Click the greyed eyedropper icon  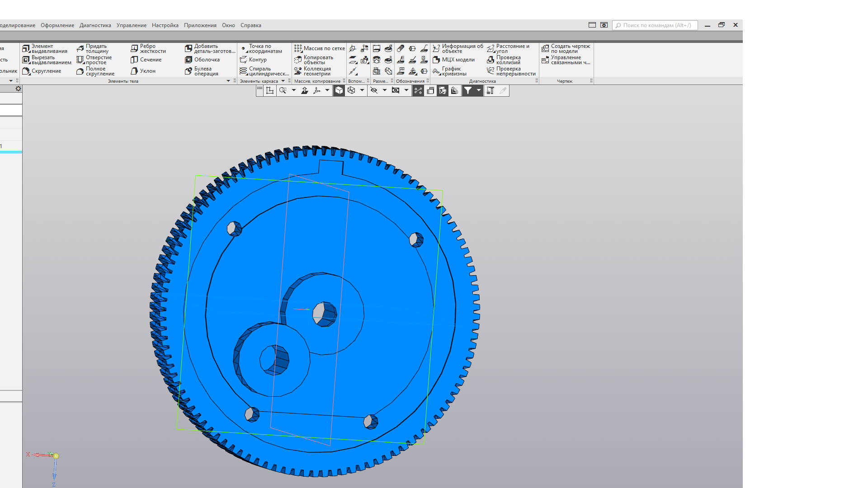click(503, 90)
